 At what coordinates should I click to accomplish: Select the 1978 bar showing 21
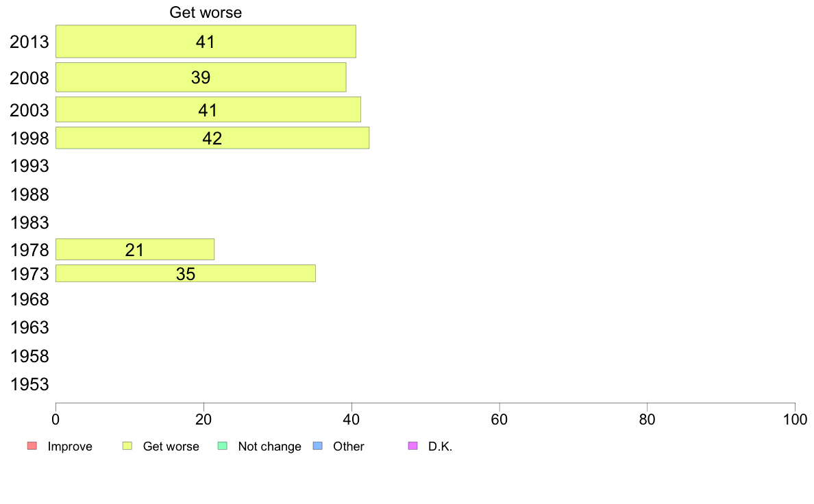click(135, 250)
